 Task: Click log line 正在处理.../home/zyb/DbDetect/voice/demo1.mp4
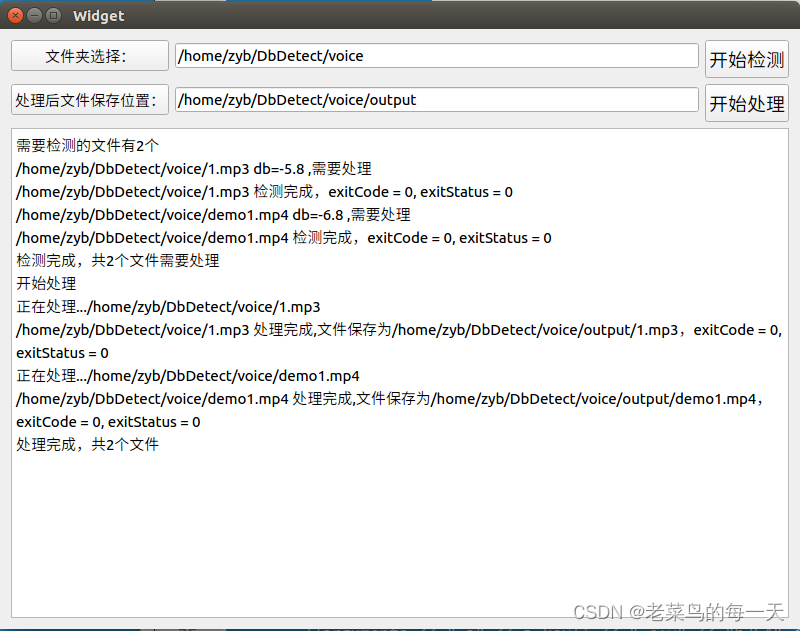point(188,376)
